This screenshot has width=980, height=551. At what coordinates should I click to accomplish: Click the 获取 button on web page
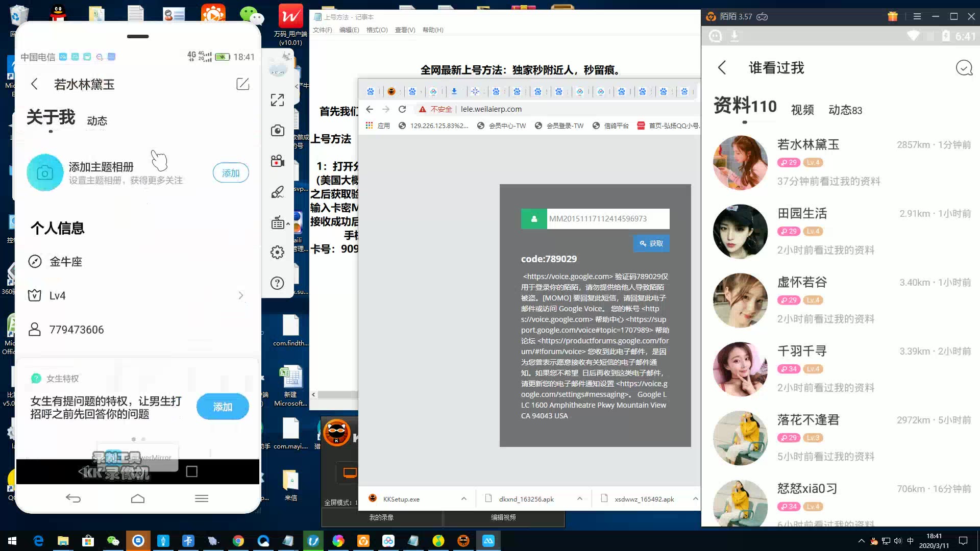(x=651, y=243)
